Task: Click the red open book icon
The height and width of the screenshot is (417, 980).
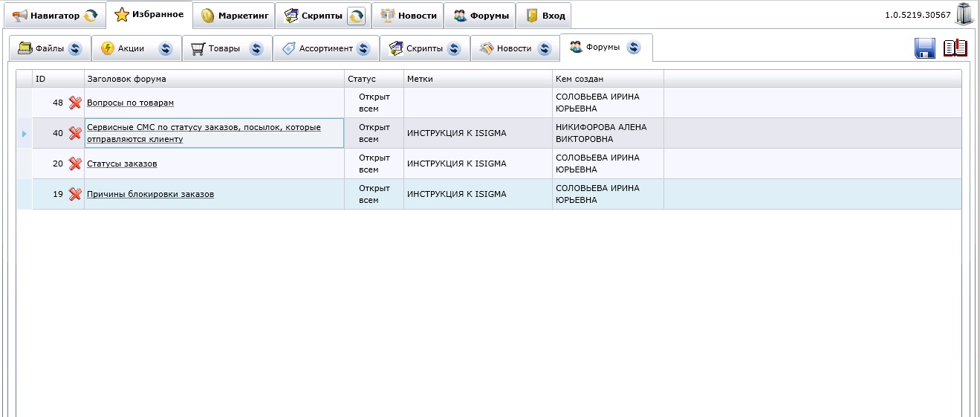Action: (955, 48)
